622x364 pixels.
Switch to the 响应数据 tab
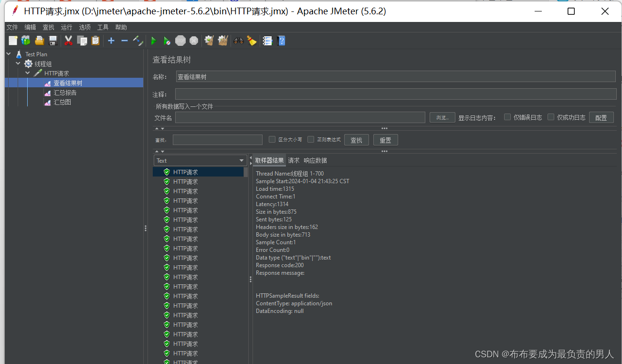click(316, 160)
